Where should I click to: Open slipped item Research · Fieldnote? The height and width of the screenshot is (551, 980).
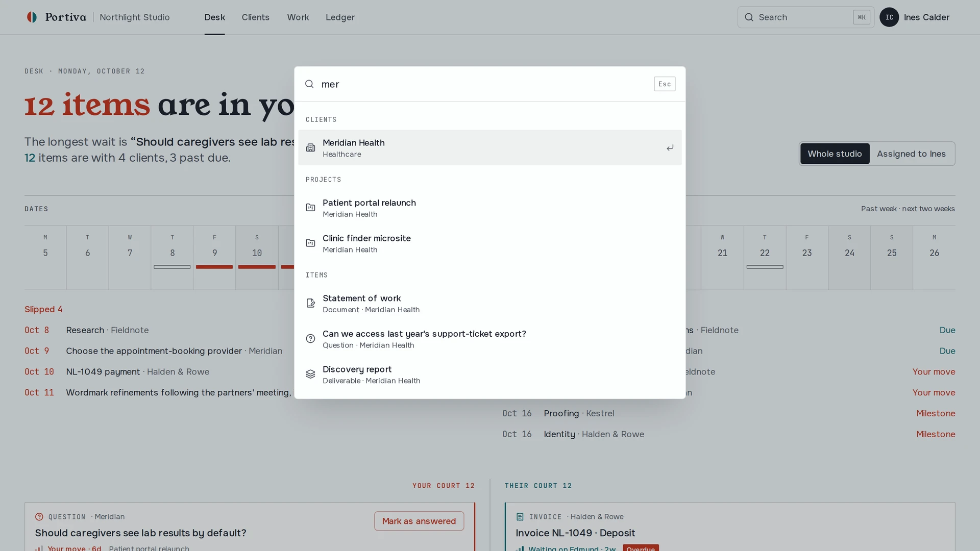click(107, 330)
